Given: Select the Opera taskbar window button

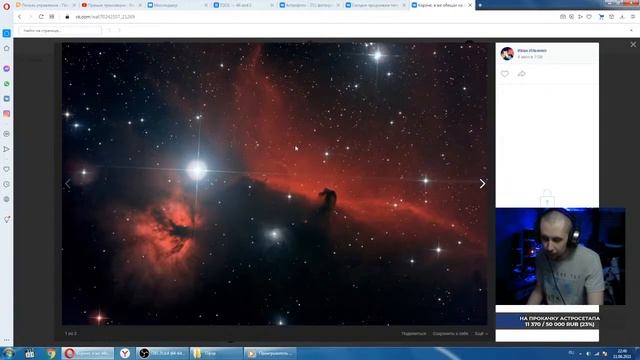Looking at the screenshot, I should pos(88,353).
